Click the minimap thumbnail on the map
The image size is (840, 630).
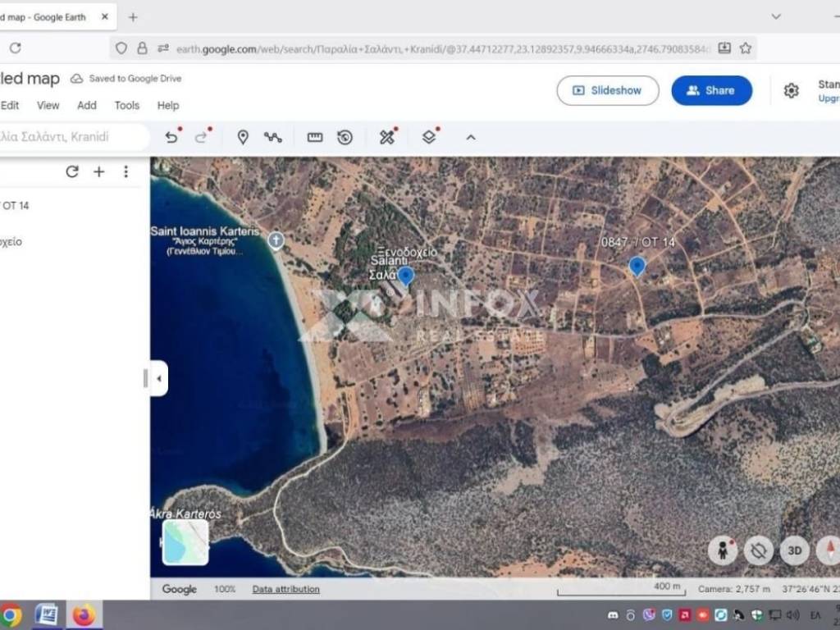pos(185,542)
